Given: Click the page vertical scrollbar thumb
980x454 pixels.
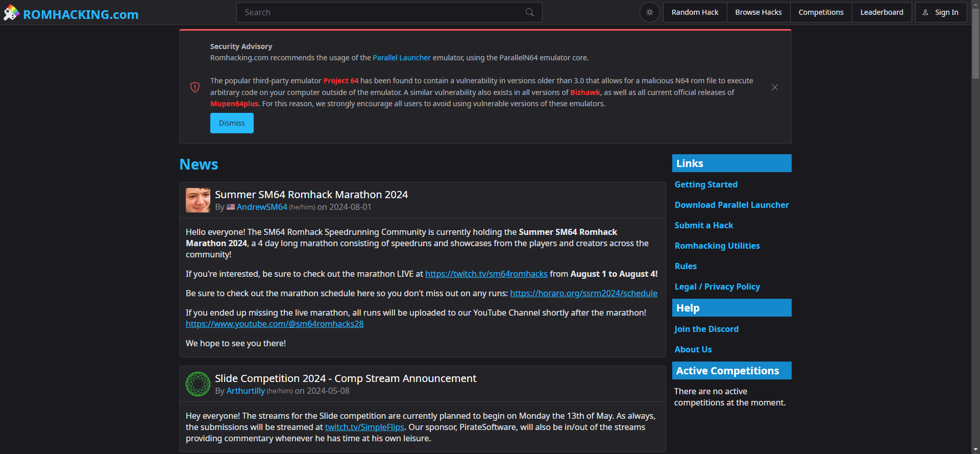Looking at the screenshot, I should (975, 44).
